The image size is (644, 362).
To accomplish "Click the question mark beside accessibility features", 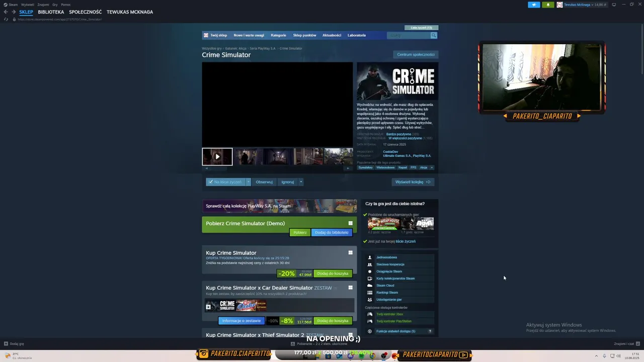I will [430, 331].
